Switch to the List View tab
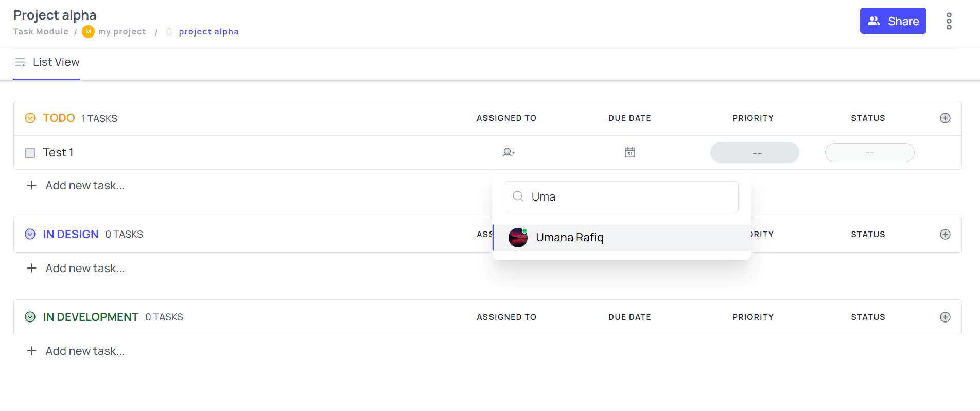Viewport: 980px width, 411px height. (x=47, y=62)
